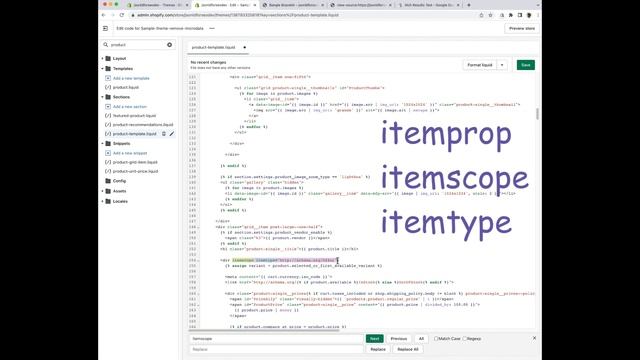Click the Add a new template plus icon
640x360 pixels.
tap(108, 78)
